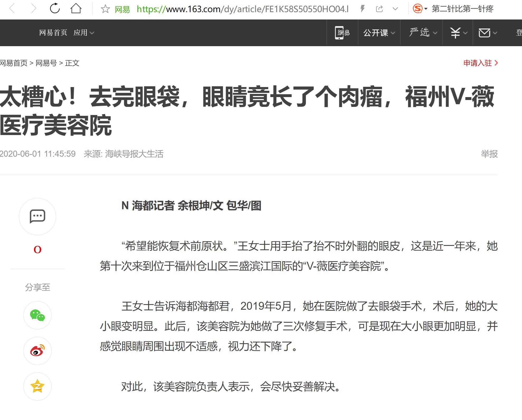Click the 申请入驻 link
The width and height of the screenshot is (522, 420).
tap(480, 63)
